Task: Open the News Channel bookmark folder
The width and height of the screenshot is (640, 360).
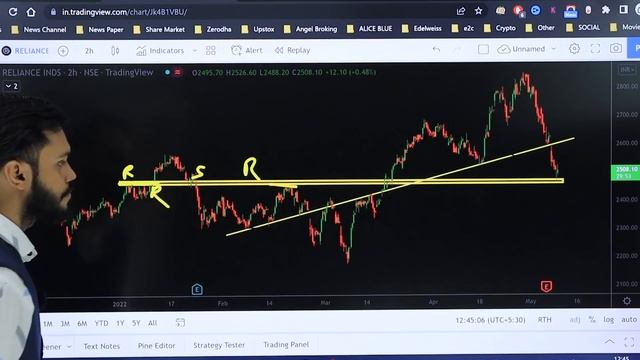Action: tap(39, 29)
